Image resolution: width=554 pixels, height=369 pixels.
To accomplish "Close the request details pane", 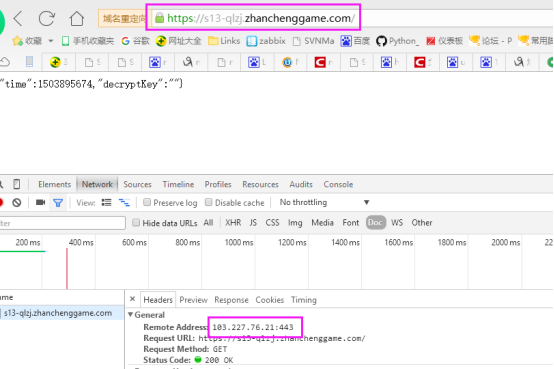I will tap(132, 299).
